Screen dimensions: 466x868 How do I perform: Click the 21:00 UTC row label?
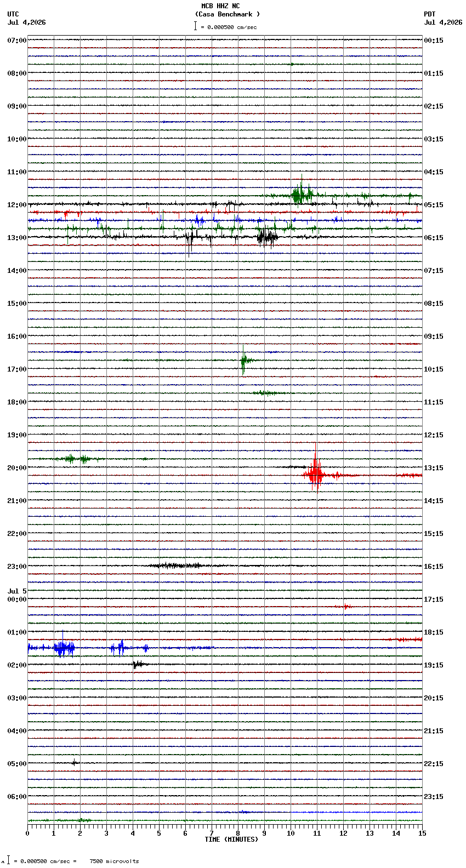(17, 501)
